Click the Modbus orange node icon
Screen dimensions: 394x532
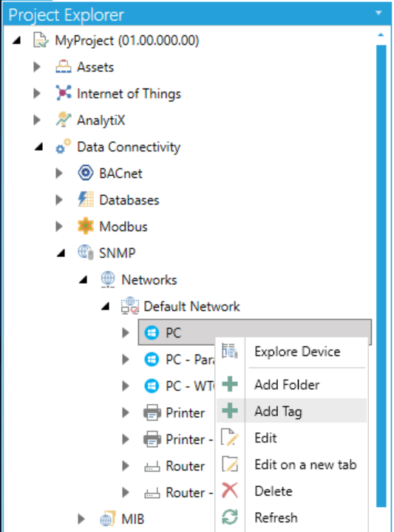point(86,226)
